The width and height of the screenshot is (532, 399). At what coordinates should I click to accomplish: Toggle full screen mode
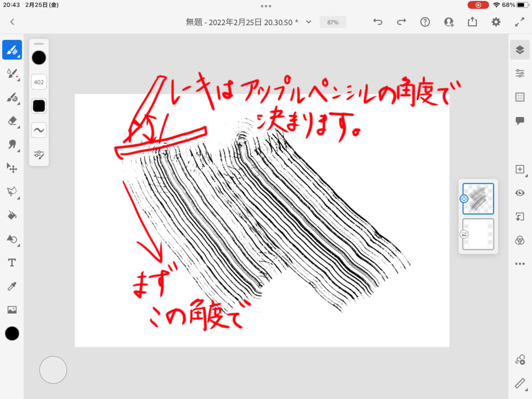pyautogui.click(x=520, y=22)
